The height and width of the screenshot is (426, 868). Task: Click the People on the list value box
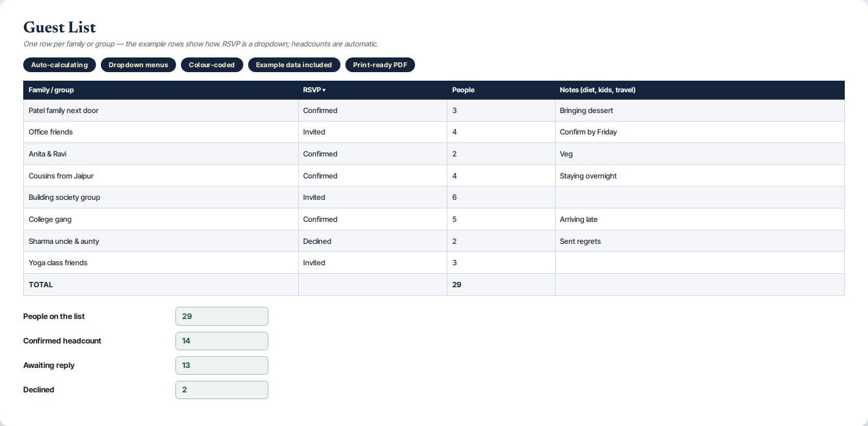[x=222, y=317]
